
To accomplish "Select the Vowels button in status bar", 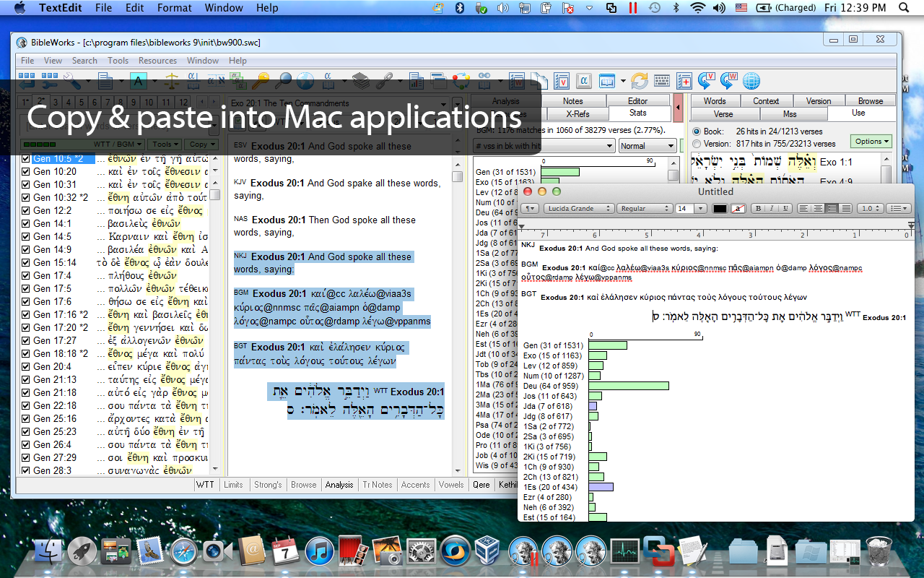I will click(451, 485).
